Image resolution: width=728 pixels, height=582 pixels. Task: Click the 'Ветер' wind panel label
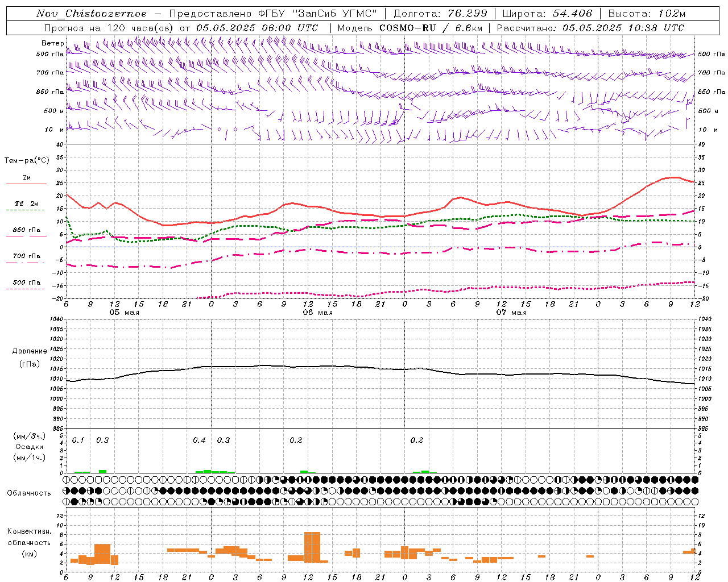(53, 43)
